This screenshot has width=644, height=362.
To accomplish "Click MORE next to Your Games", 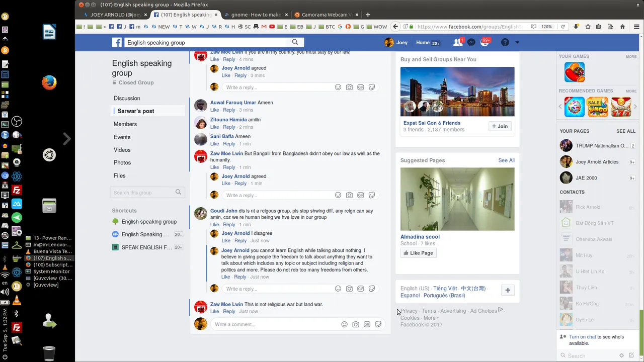I will pyautogui.click(x=631, y=57).
